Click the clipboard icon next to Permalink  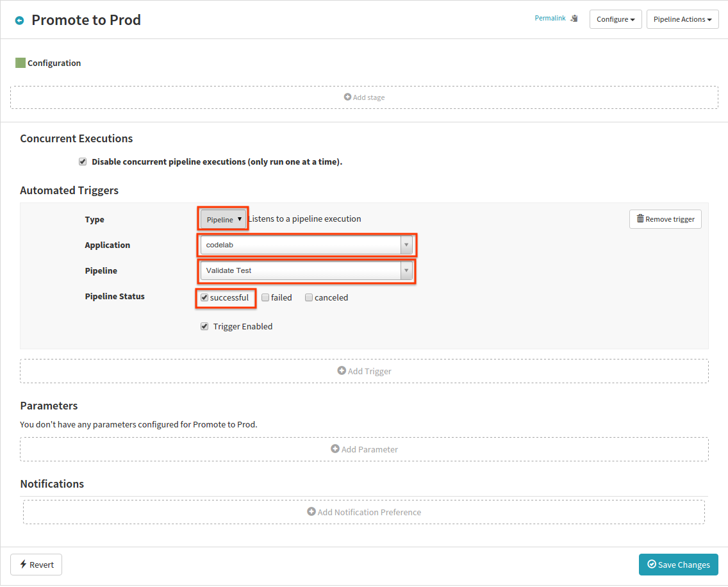(x=574, y=19)
